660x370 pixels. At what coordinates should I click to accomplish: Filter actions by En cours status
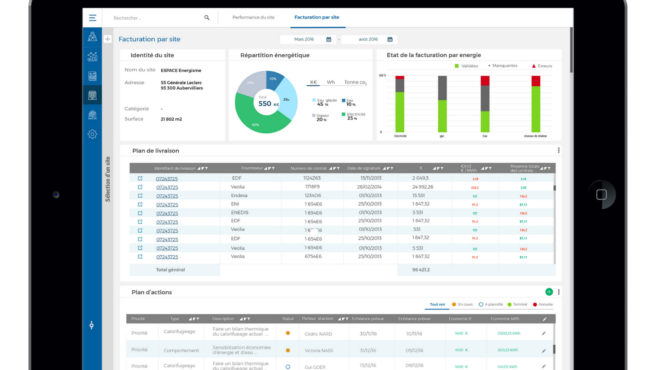tap(462, 304)
